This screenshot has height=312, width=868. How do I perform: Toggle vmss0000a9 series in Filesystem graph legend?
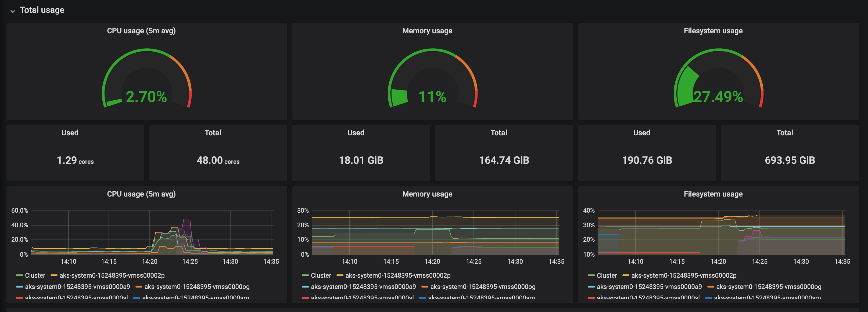649,287
